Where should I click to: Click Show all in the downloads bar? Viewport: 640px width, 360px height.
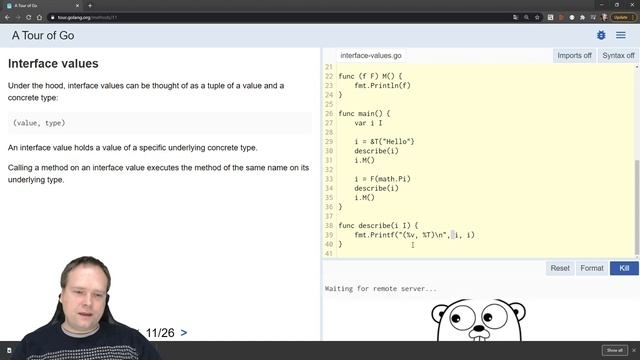click(x=614, y=350)
